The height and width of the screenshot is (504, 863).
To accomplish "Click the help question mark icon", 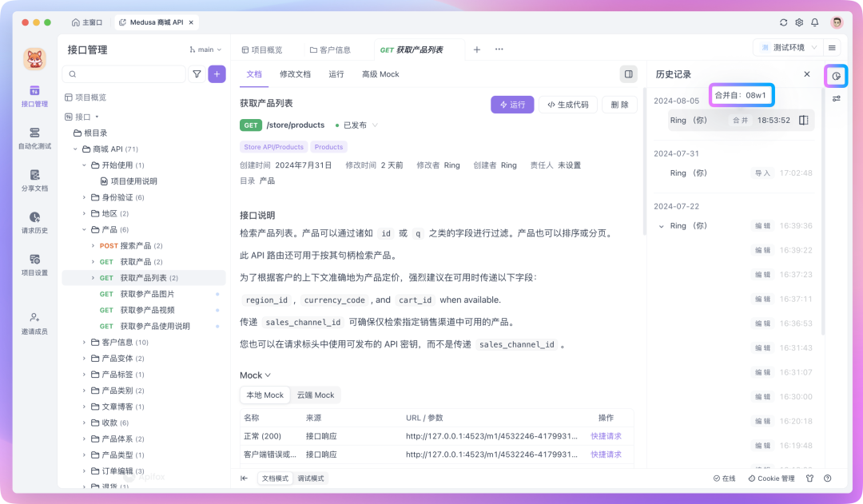I will click(827, 478).
